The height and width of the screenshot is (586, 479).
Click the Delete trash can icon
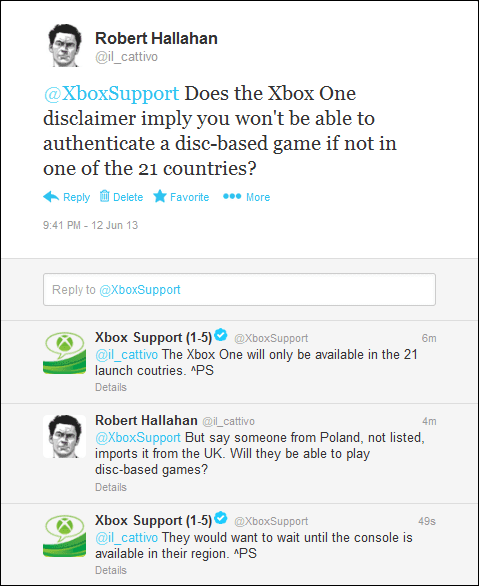click(x=105, y=196)
